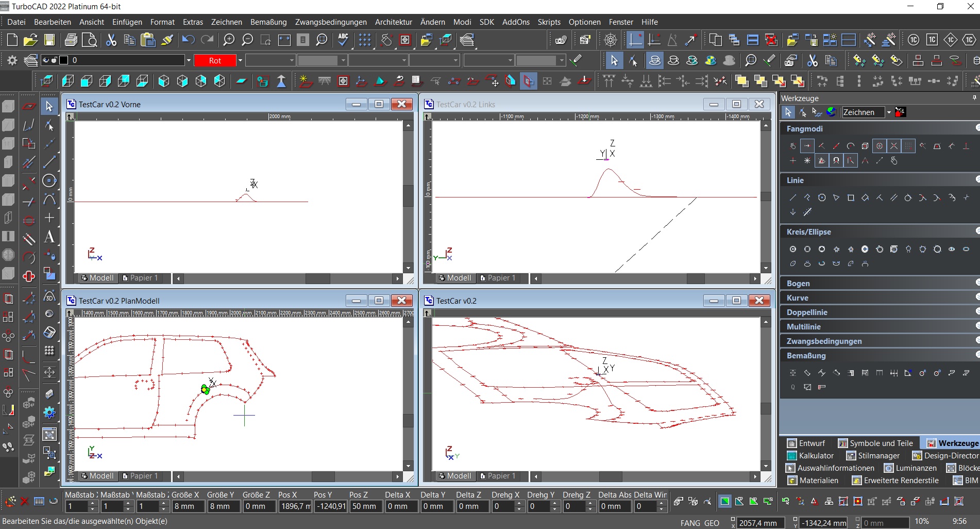Viewport: 980px width, 529px height.
Task: Toggle the center crosshair snap in Fangmodi
Action: coord(880,146)
